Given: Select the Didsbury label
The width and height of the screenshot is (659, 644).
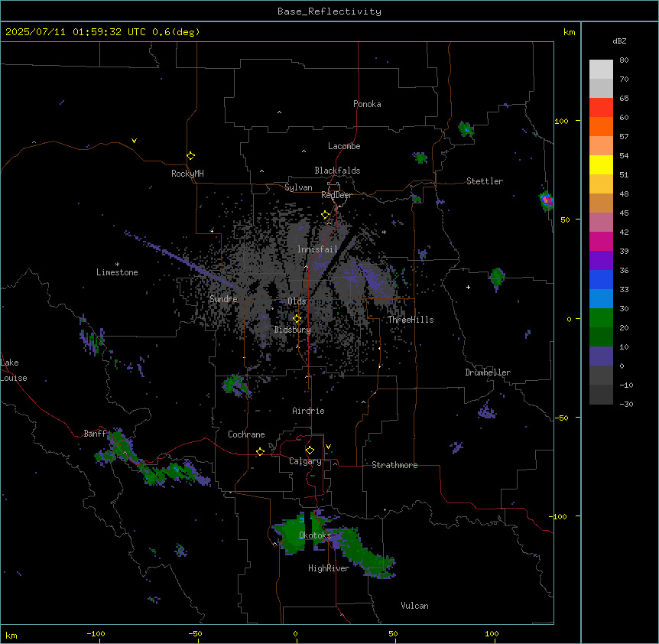Looking at the screenshot, I should tap(293, 330).
